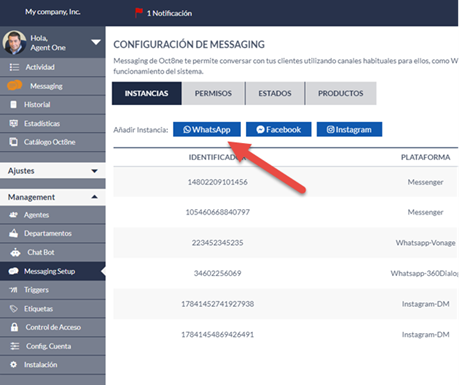Click the Departamentos icon
This screenshot has height=385, width=459.
click(14, 233)
